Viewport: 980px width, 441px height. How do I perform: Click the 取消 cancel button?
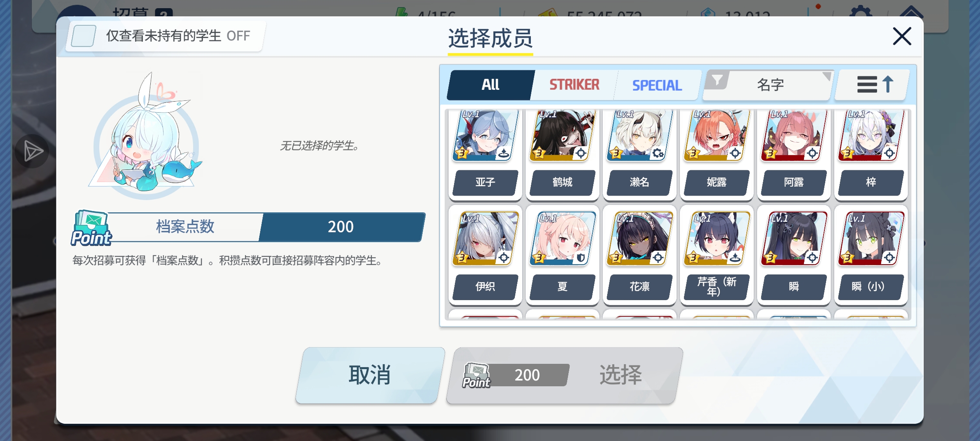pos(370,375)
